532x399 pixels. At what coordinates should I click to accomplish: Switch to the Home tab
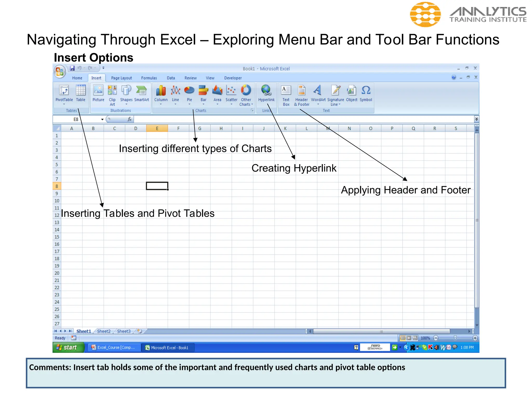(x=77, y=78)
